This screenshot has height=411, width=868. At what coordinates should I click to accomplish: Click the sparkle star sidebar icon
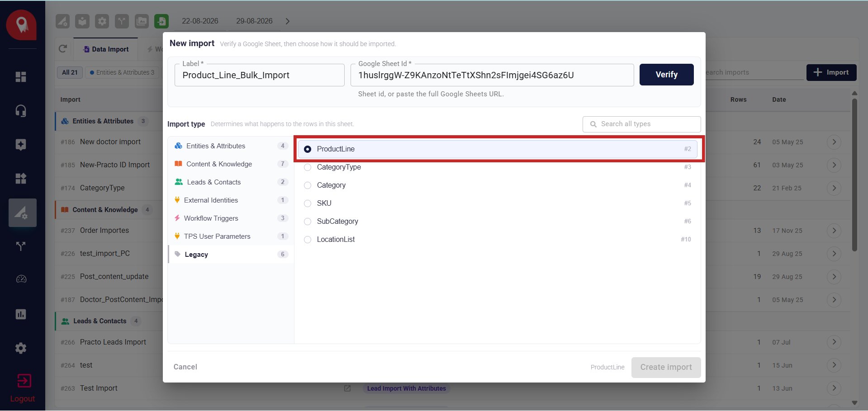[x=21, y=145]
